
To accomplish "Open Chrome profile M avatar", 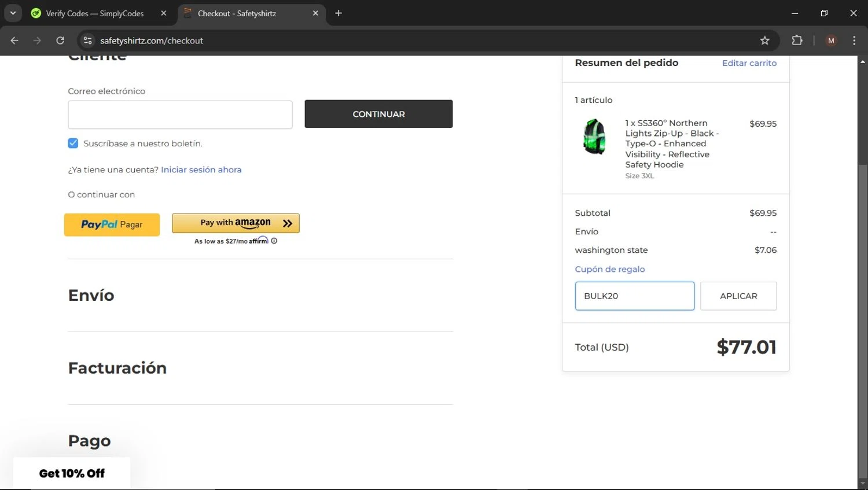I will point(831,40).
